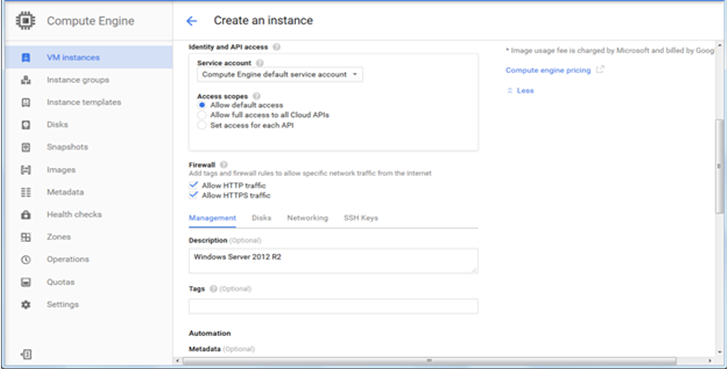Click the Zones sidebar icon
This screenshot has width=727, height=369.
click(26, 237)
